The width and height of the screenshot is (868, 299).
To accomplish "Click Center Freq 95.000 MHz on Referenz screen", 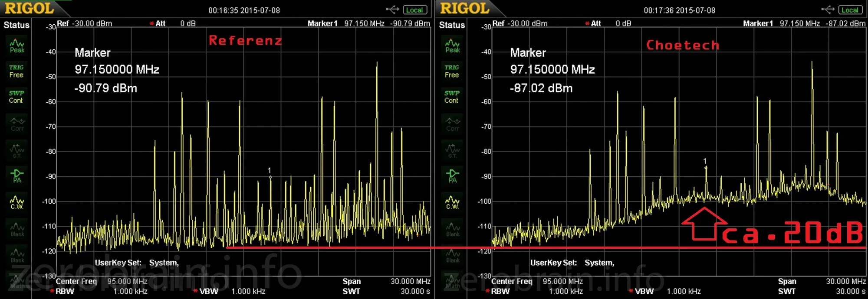I will coord(102,281).
